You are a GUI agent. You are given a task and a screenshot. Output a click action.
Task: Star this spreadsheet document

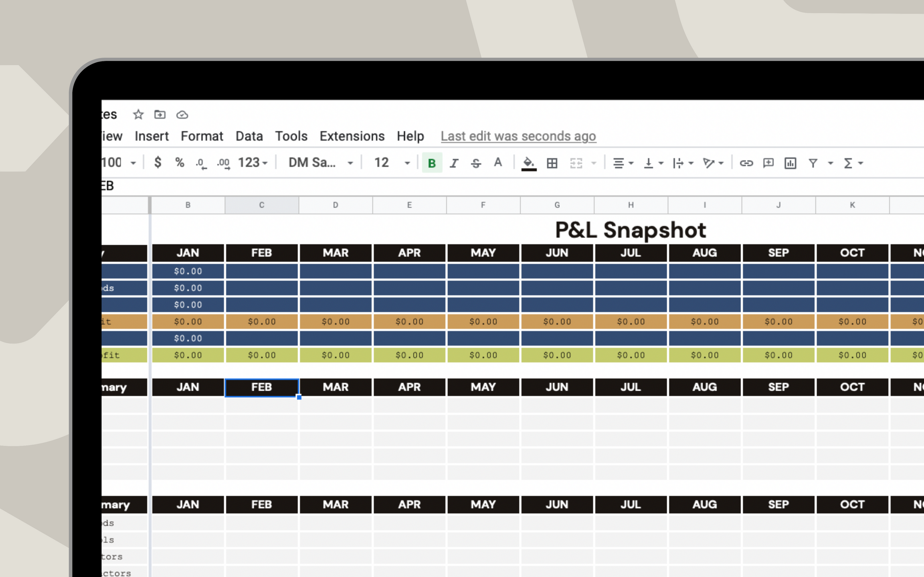click(x=138, y=115)
